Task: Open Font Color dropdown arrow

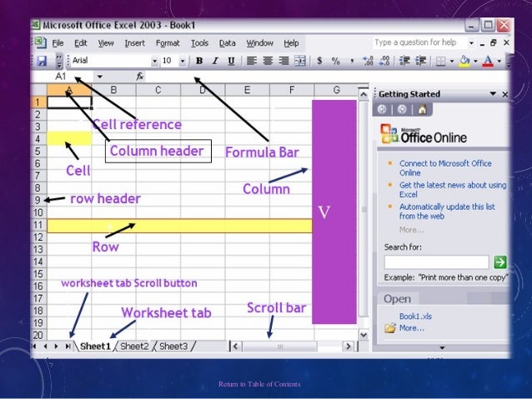Action: [499, 62]
